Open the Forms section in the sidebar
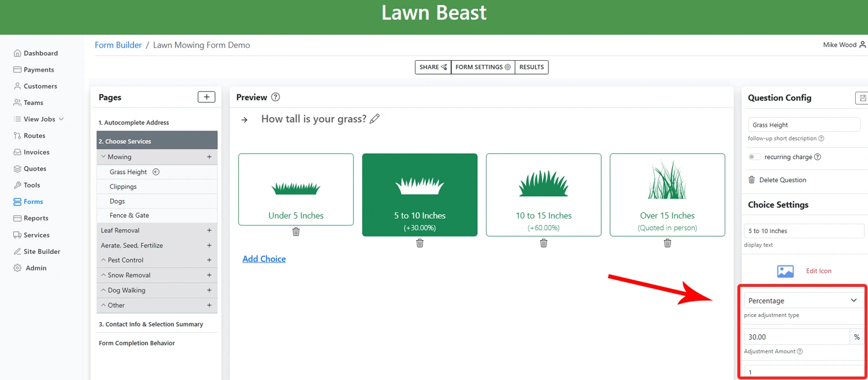 click(x=28, y=202)
